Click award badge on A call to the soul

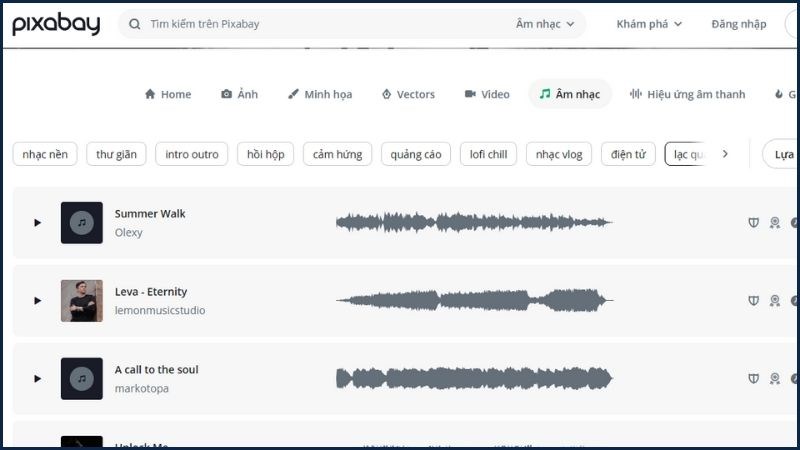[775, 379]
